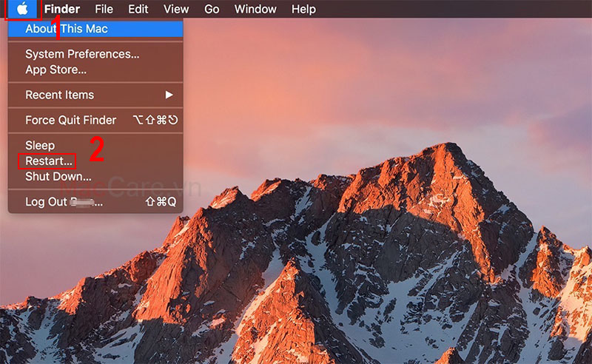
Task: Open the Apple logo menu
Action: click(23, 9)
